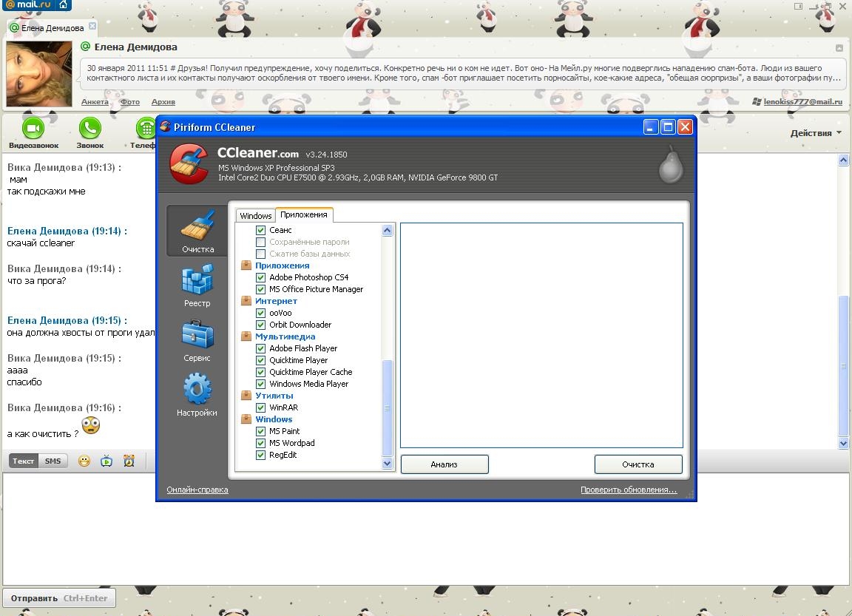The image size is (852, 616).
Task: Click the Piriform icon in the title bar
Action: pyautogui.click(x=165, y=127)
